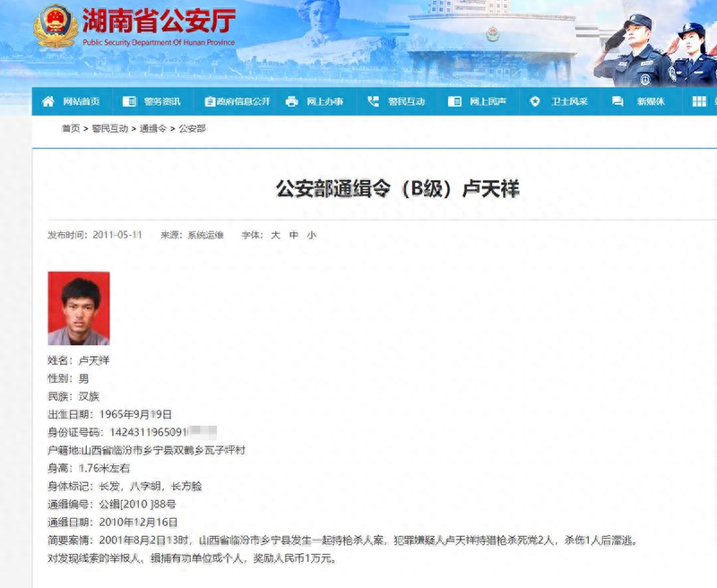Click 通缉令 breadcrumb link
Viewport: 717px width, 588px height.
click(x=152, y=129)
